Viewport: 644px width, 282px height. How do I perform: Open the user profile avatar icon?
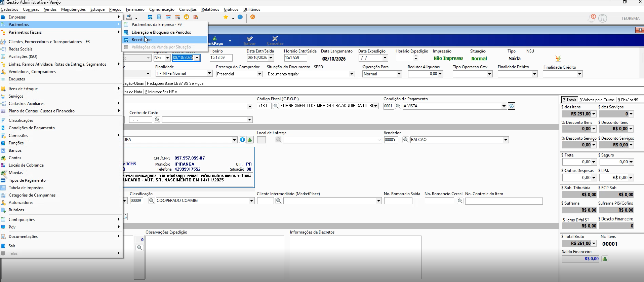[x=603, y=19]
